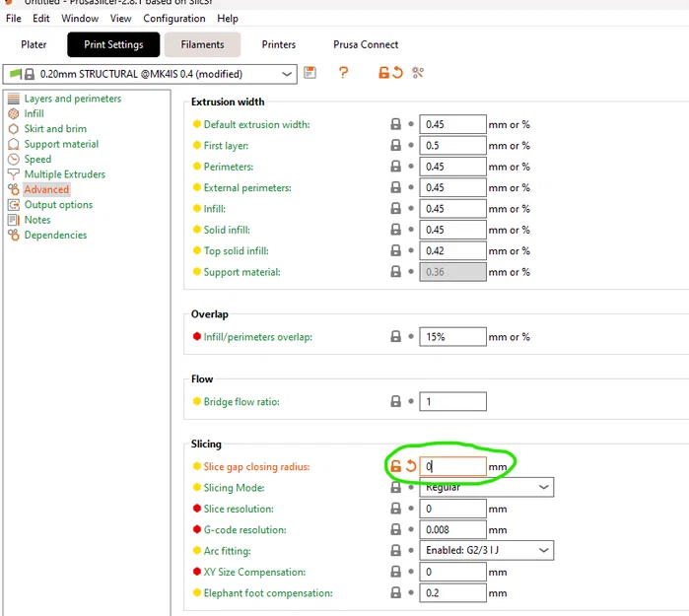Image resolution: width=689 pixels, height=616 pixels.
Task: Click the Notes page icon in the sidebar
Action: [14, 220]
